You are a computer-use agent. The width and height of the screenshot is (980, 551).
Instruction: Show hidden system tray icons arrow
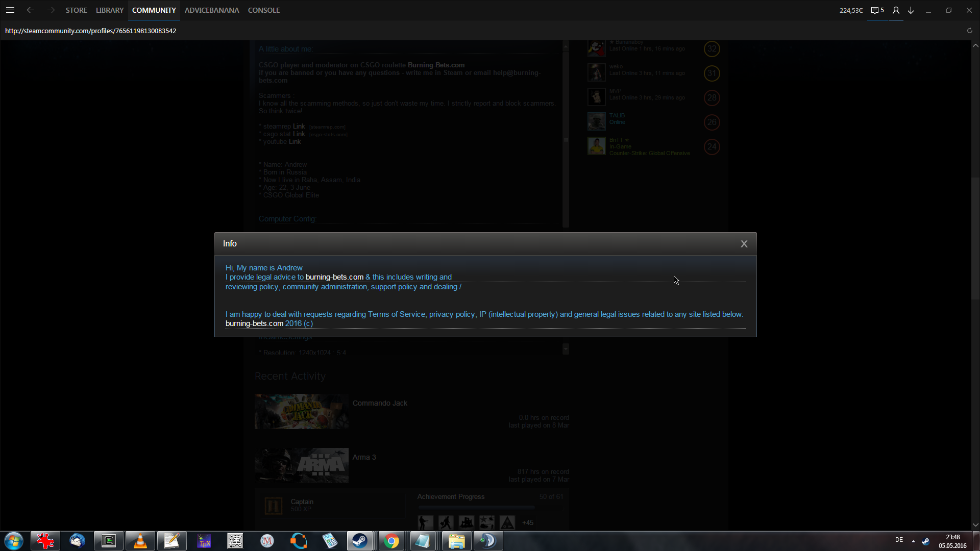(913, 541)
